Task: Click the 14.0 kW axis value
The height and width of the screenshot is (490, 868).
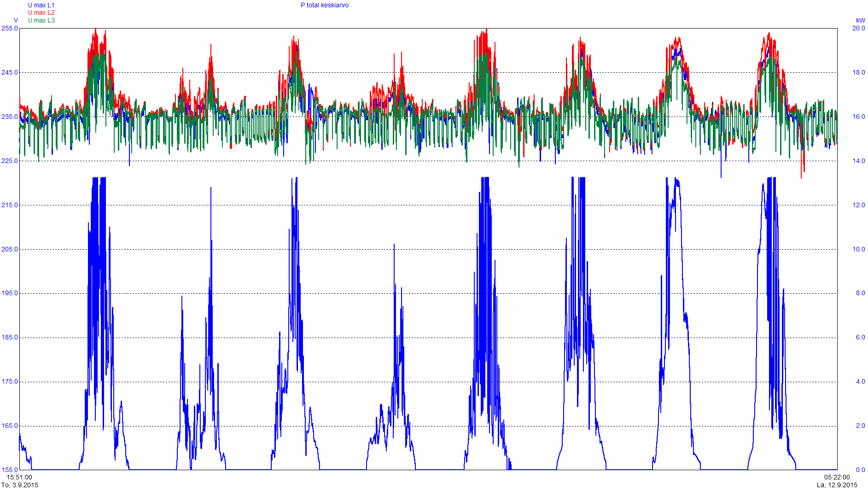Action: 858,161
